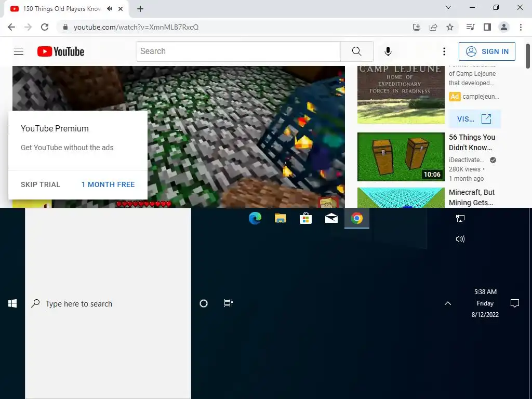This screenshot has width=532, height=399.
Task: Click install app icon in address bar
Action: click(x=416, y=27)
